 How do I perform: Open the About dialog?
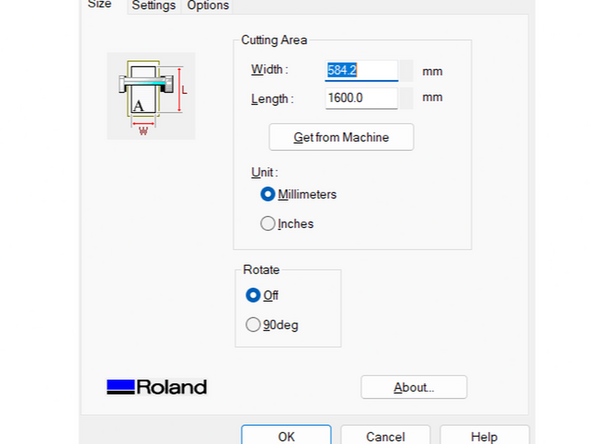click(x=414, y=387)
